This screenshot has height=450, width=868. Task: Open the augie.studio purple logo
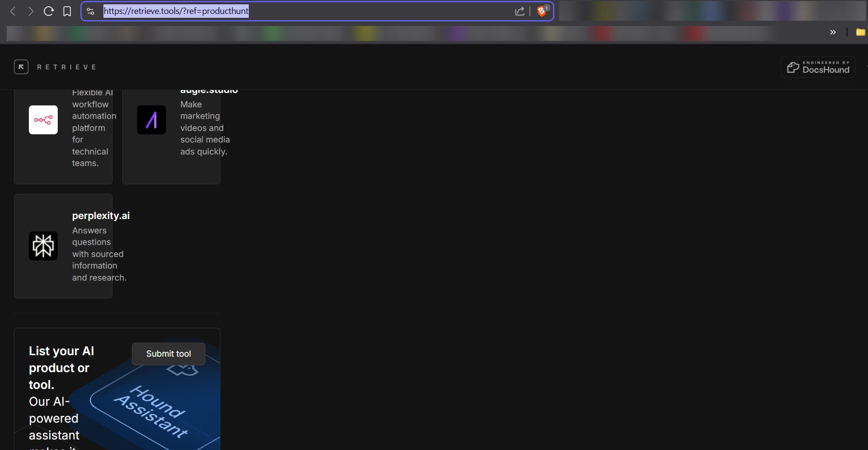152,120
